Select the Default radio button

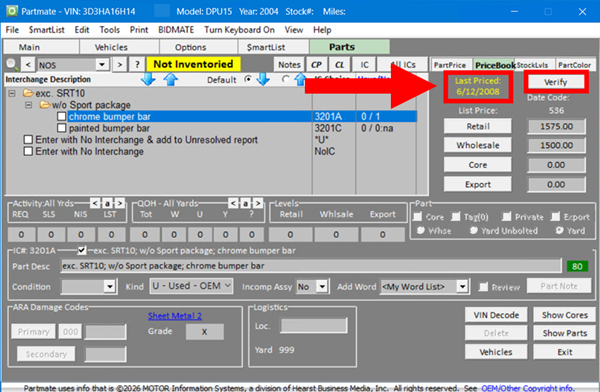click(248, 79)
